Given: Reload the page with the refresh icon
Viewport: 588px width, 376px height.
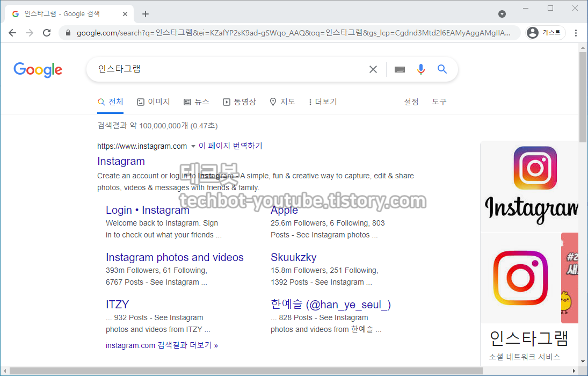Looking at the screenshot, I should click(47, 33).
